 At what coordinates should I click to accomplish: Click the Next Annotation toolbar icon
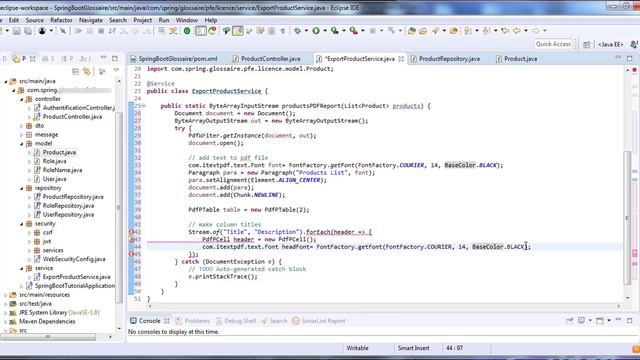[468, 31]
